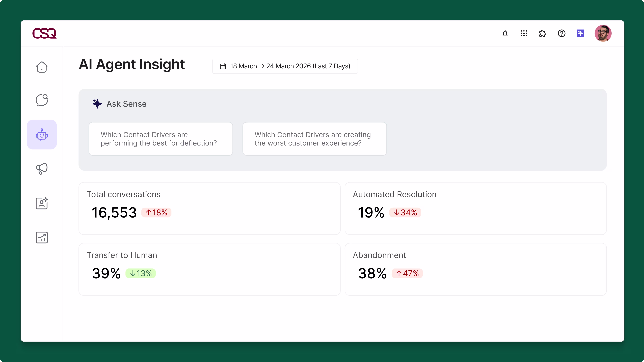Open the help question mark icon
The image size is (644, 362).
coord(561,33)
